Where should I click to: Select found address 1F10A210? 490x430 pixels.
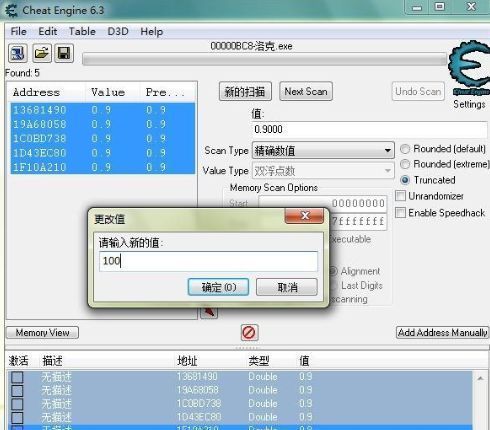(x=103, y=167)
